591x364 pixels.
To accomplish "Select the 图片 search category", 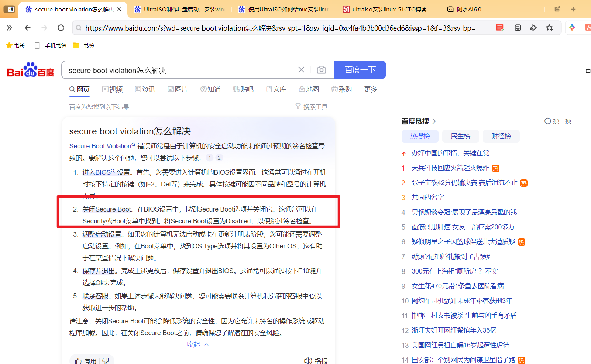I will coord(178,89).
